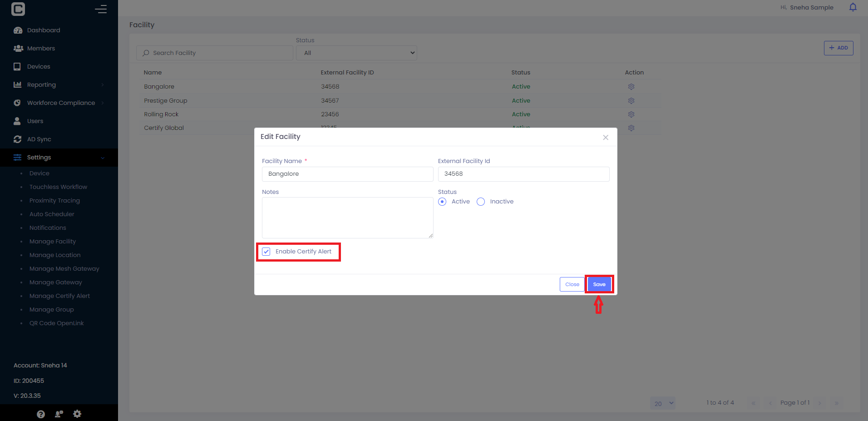
Task: Open Manage Location settings
Action: point(55,255)
